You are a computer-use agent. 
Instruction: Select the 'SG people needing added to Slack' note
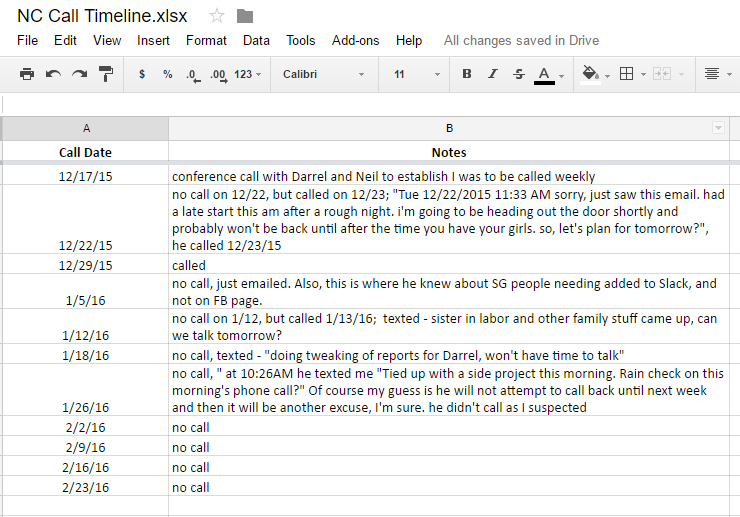(x=449, y=292)
